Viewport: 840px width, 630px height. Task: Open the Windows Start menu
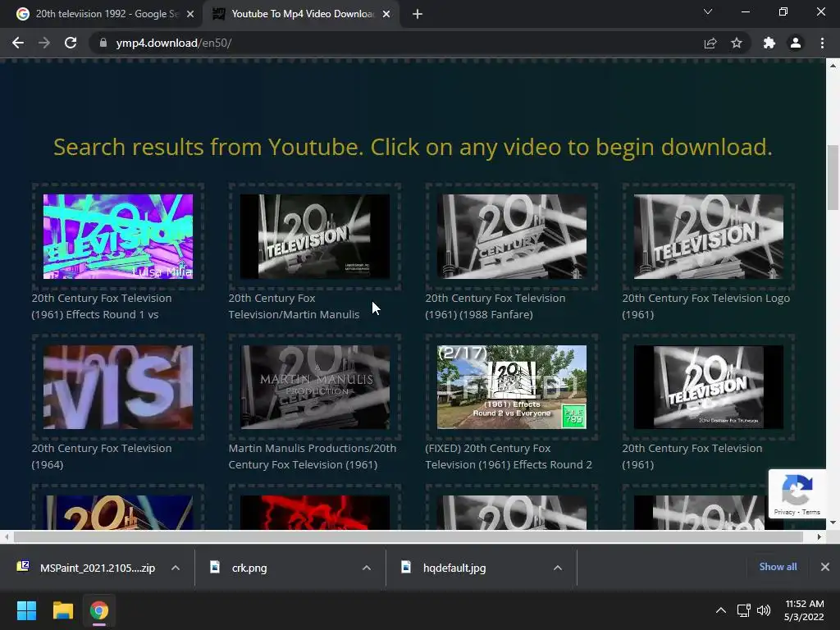[x=26, y=610]
